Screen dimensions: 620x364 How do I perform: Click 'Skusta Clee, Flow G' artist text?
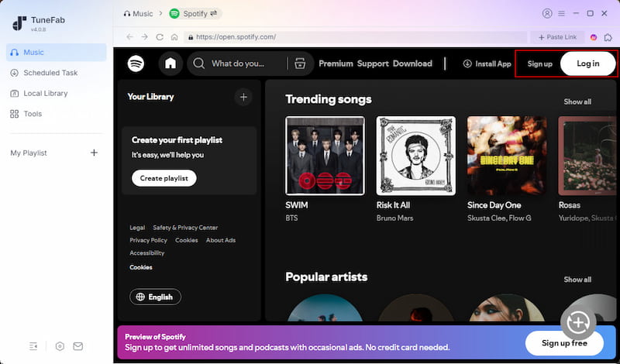tap(499, 218)
